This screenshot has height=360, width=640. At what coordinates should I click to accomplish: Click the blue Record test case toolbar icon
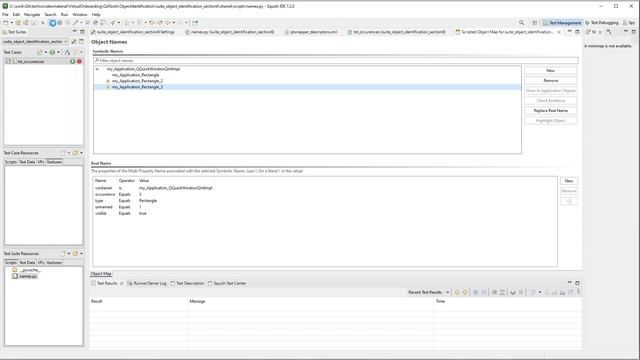pyautogui.click(x=52, y=23)
